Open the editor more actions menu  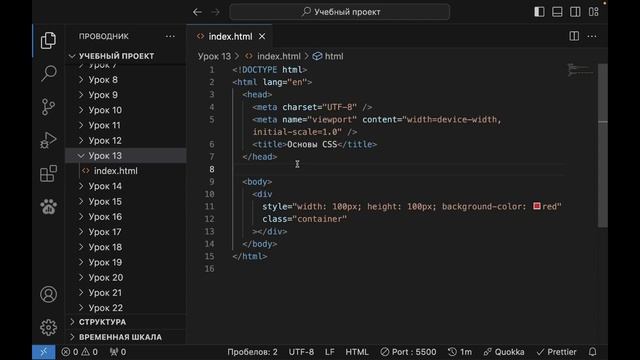592,36
